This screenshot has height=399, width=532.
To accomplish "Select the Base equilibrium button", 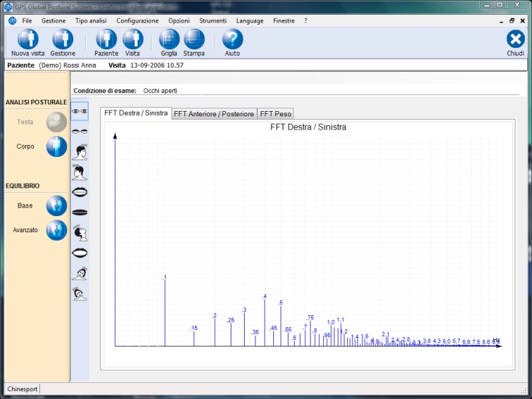I will (57, 206).
